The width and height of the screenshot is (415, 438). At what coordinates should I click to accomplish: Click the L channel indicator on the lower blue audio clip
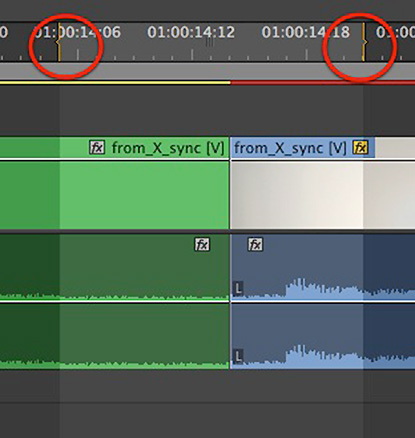[x=238, y=356]
